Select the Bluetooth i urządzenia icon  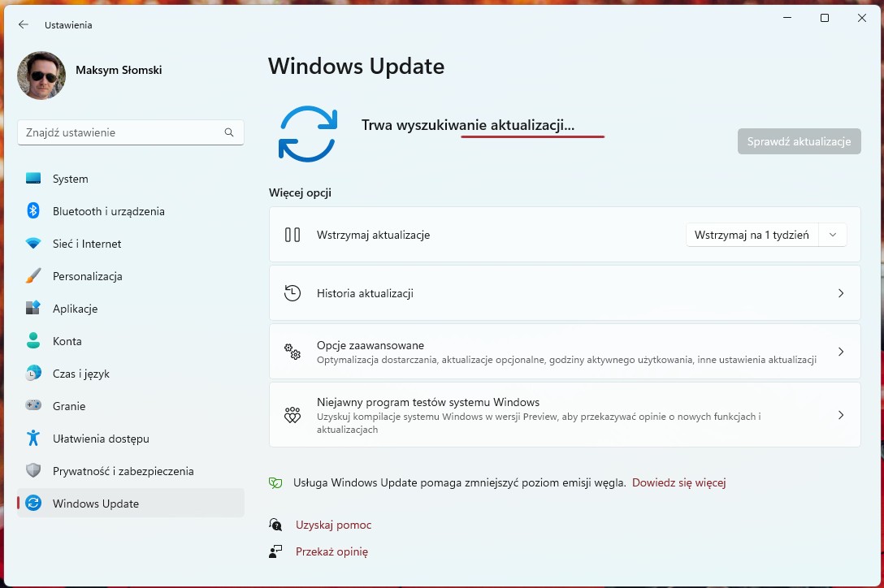click(32, 211)
